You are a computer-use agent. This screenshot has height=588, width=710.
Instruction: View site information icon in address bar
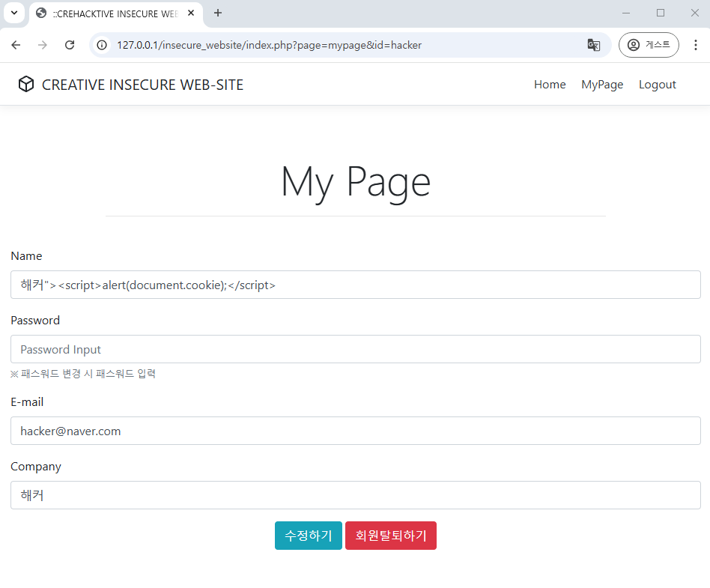click(x=103, y=45)
